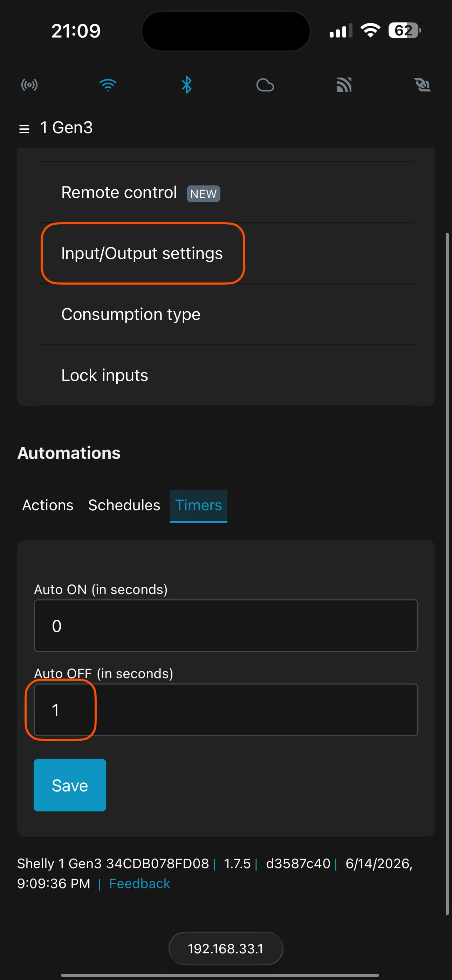452x980 pixels.
Task: Expand Input/Output settings
Action: click(226, 253)
